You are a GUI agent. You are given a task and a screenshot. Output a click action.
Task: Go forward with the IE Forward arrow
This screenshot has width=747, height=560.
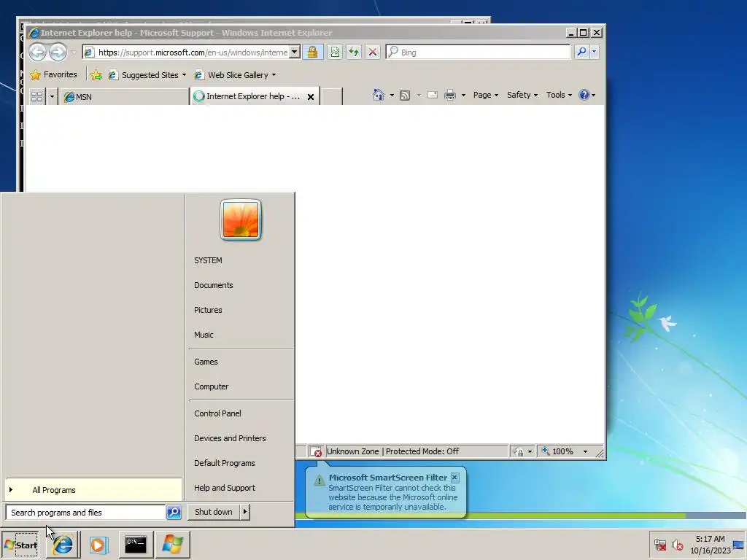[x=58, y=52]
